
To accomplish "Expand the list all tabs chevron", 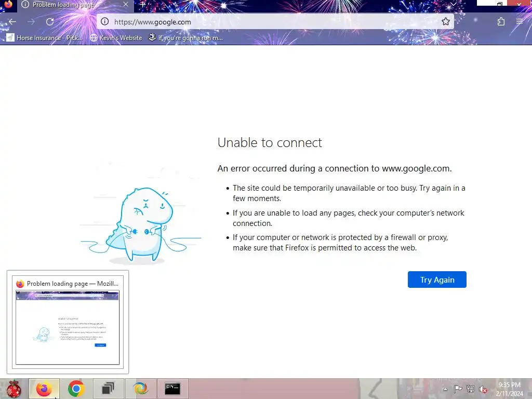I will 453,4.
